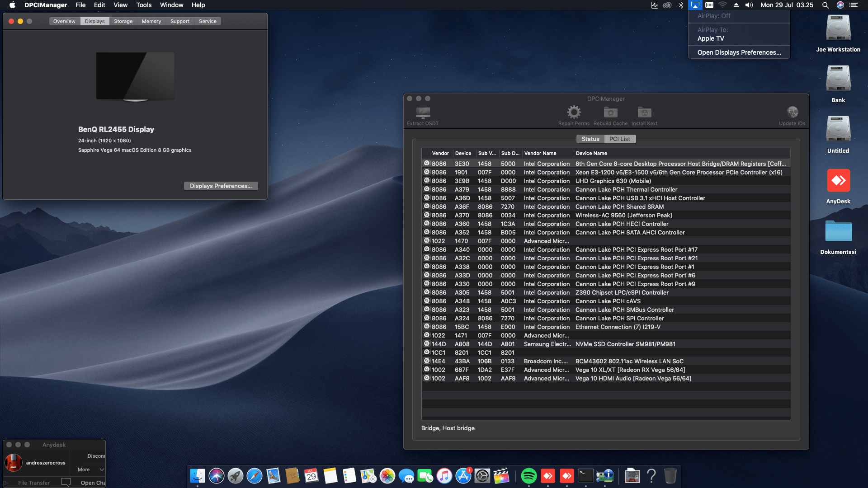Open the File menu
Viewport: 868px width, 488px height.
pos(80,5)
